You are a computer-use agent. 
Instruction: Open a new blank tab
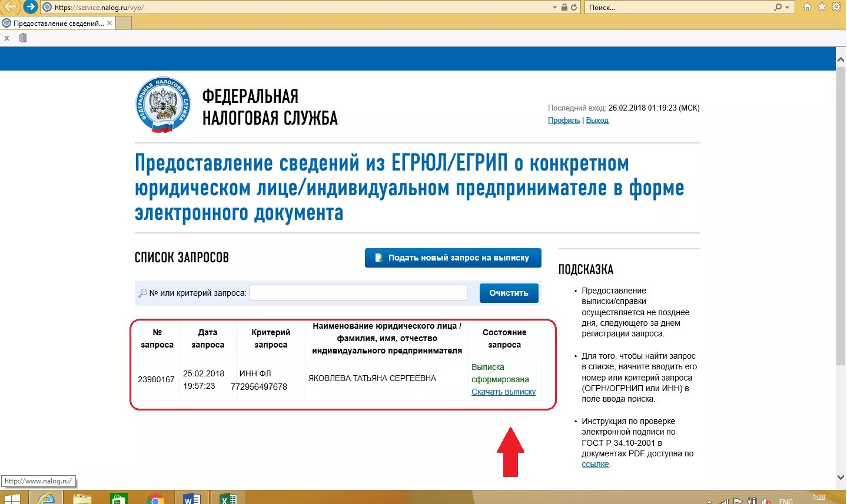[x=124, y=23]
